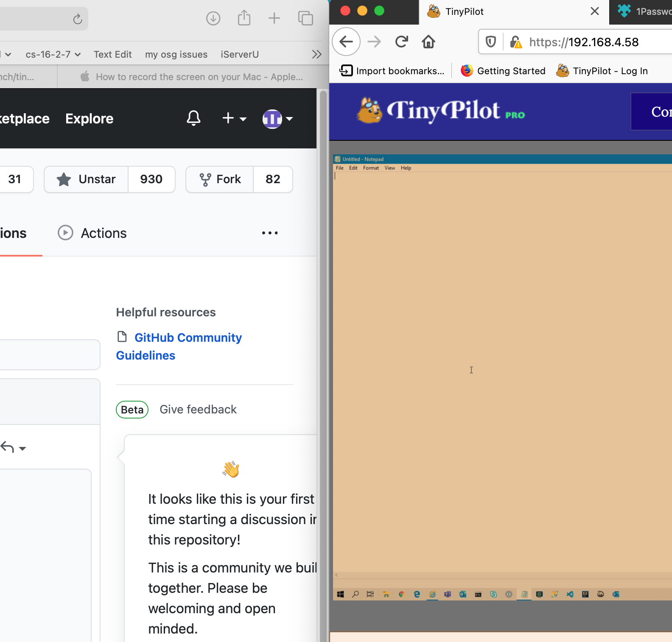Switch to the 1Password Firefox tab
Screen dimensions: 672x642
tap(641, 11)
